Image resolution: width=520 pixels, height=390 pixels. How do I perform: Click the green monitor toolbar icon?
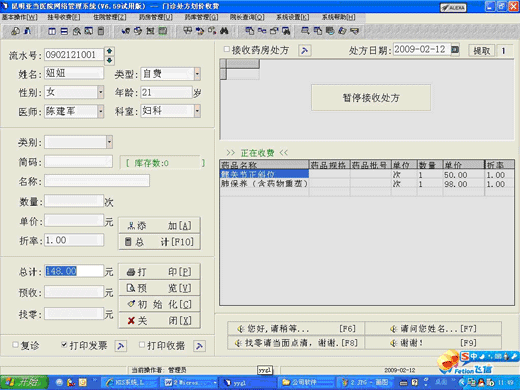pos(163,31)
